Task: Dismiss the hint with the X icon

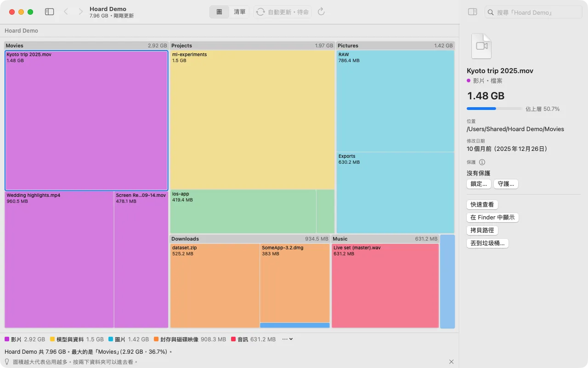Action: [x=451, y=362]
